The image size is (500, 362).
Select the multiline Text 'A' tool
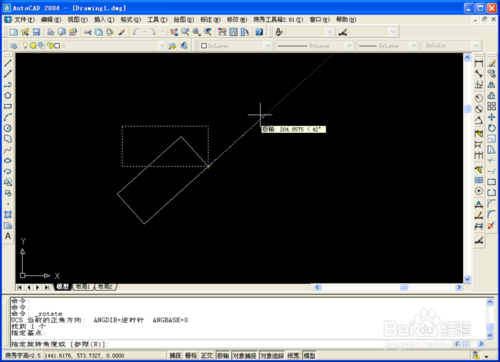(x=8, y=236)
